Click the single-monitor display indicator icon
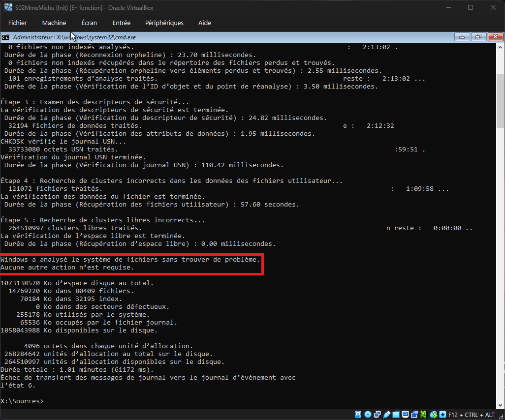The width and height of the screenshot is (505, 420). 405,415
